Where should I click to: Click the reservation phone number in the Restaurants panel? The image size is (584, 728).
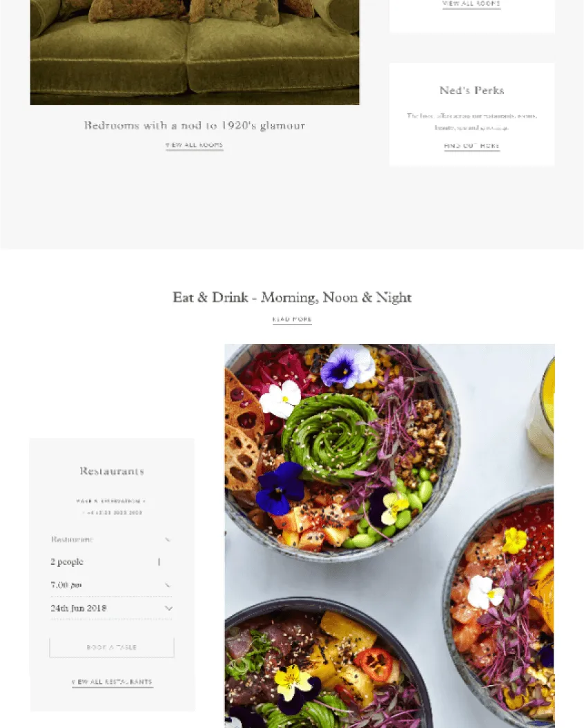[x=112, y=513]
